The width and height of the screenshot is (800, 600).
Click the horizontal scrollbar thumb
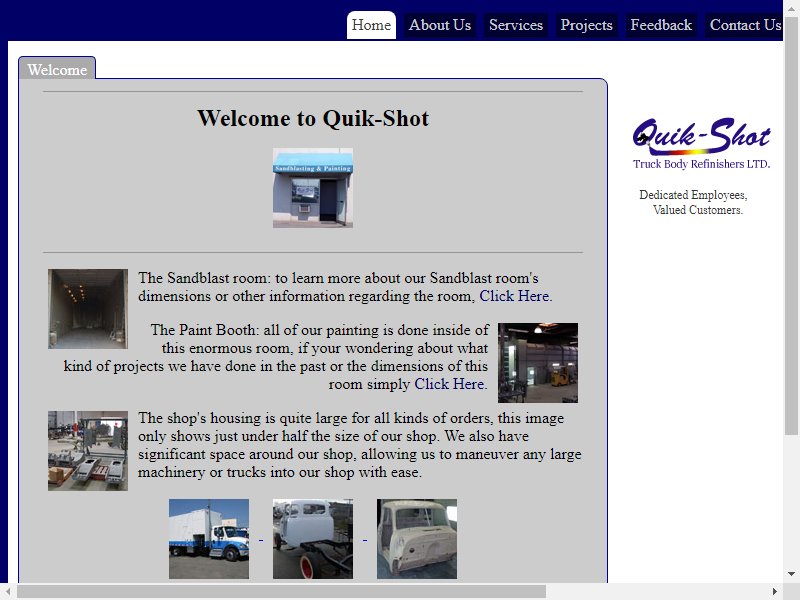pos(281,592)
